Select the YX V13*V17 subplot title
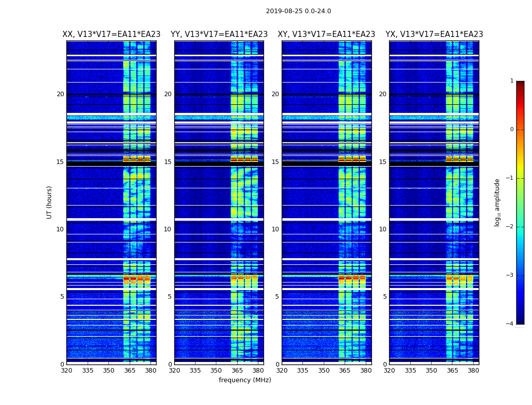 coord(434,34)
